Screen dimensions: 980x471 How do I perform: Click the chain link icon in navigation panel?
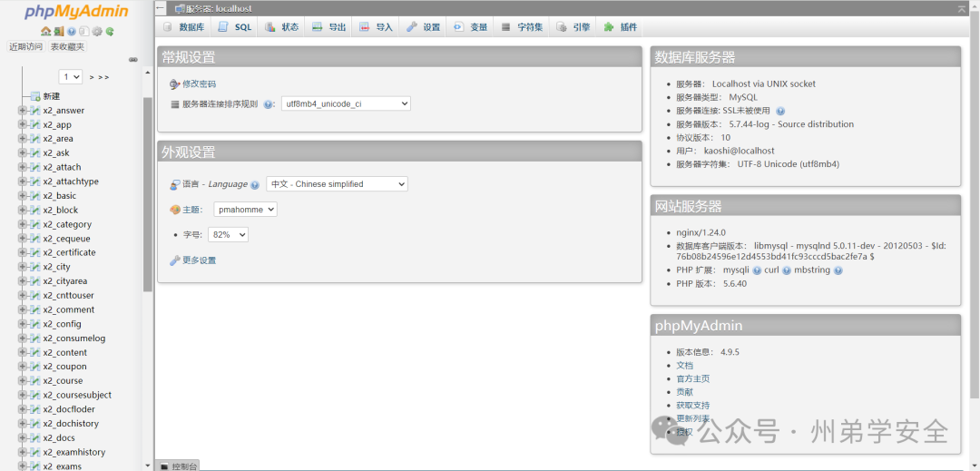tap(132, 59)
